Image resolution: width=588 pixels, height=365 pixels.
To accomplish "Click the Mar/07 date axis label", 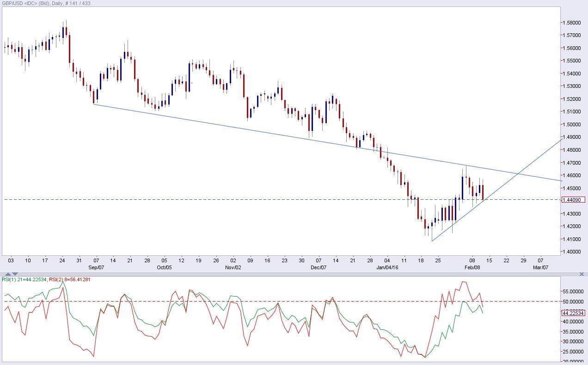I will click(x=540, y=267).
